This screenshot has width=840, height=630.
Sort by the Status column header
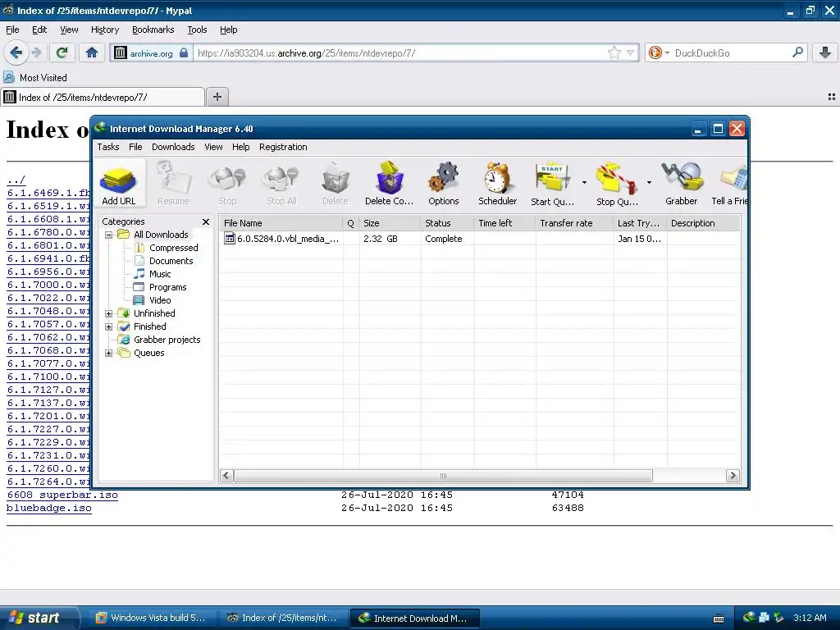(447, 223)
